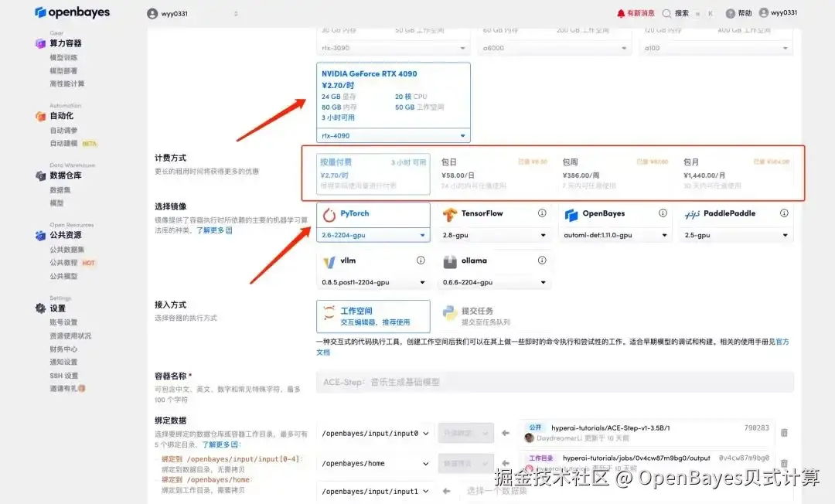Open the rtx-3090 dropdown
Screen dimensions: 835x504
[x=394, y=48]
